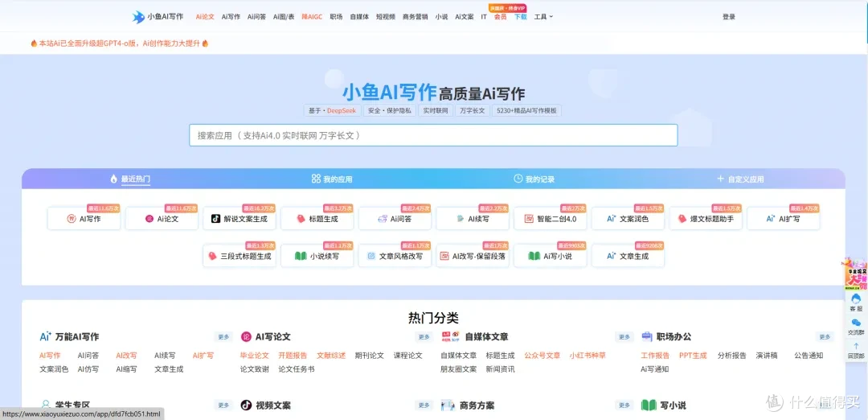Click the AI写论文 category icon
Image resolution: width=868 pixels, height=420 pixels.
(246, 336)
